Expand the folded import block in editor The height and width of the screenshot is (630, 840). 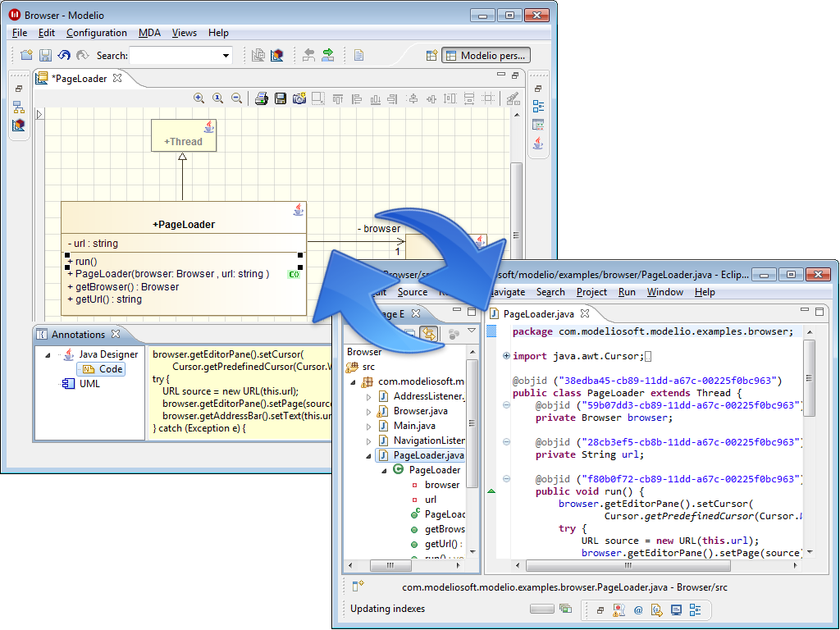[x=506, y=356]
